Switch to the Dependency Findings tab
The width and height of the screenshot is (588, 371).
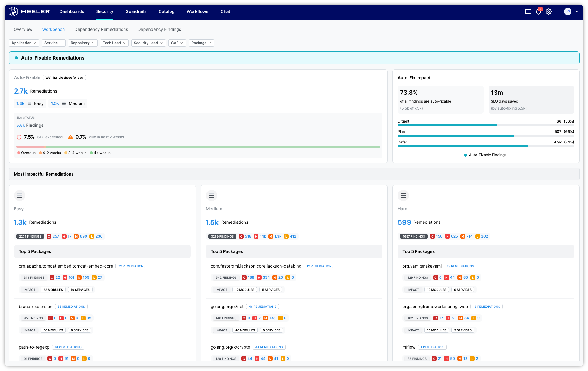159,29
